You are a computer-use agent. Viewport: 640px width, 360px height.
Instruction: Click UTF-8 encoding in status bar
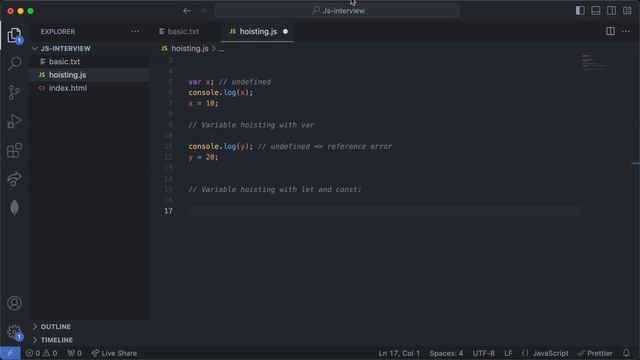pos(483,353)
